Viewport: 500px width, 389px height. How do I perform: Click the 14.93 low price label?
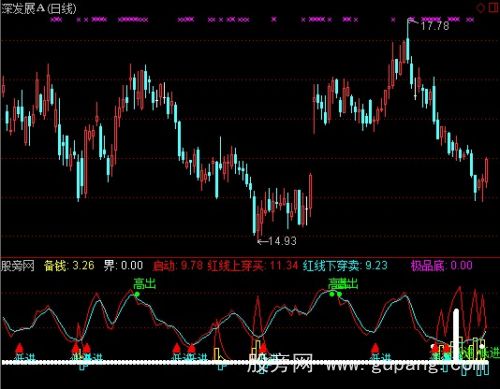(x=282, y=241)
